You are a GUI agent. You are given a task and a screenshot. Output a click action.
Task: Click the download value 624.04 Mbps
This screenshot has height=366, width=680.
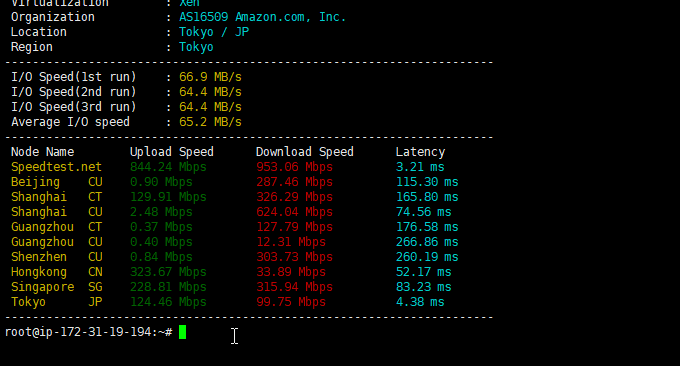(x=294, y=212)
